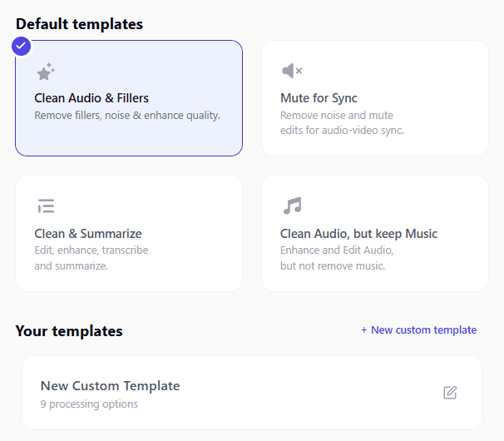Click the sparkle stars icon
Screen dimensions: 504x441
click(x=46, y=72)
